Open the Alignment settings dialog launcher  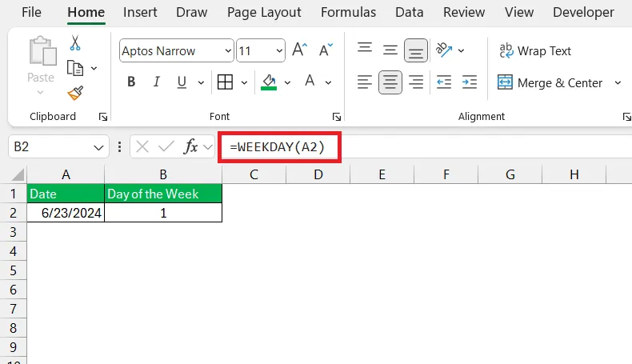click(x=626, y=117)
